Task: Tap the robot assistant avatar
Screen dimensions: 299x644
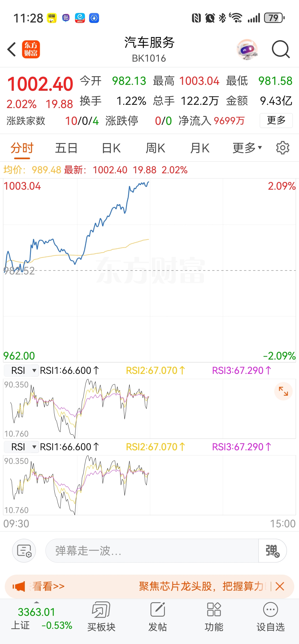Action: pos(247,49)
